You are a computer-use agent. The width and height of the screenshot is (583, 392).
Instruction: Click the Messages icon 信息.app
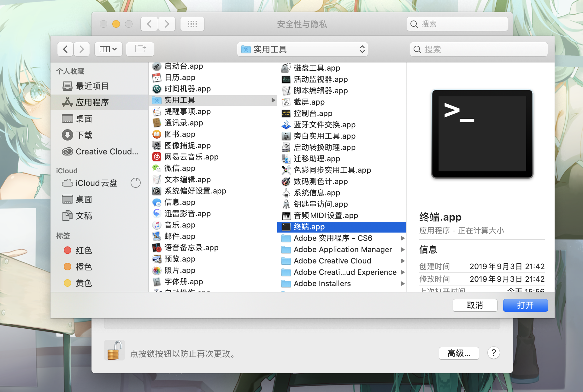tap(157, 202)
